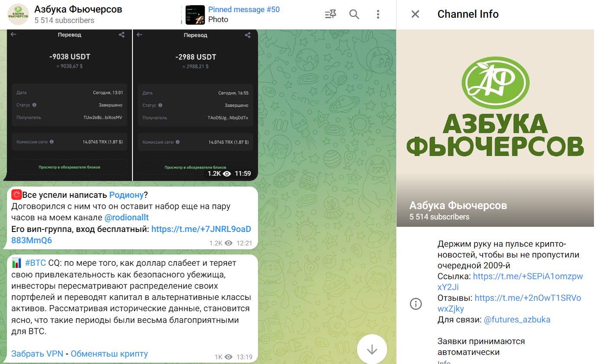Open the @futures_azbuka contact link

tap(517, 320)
